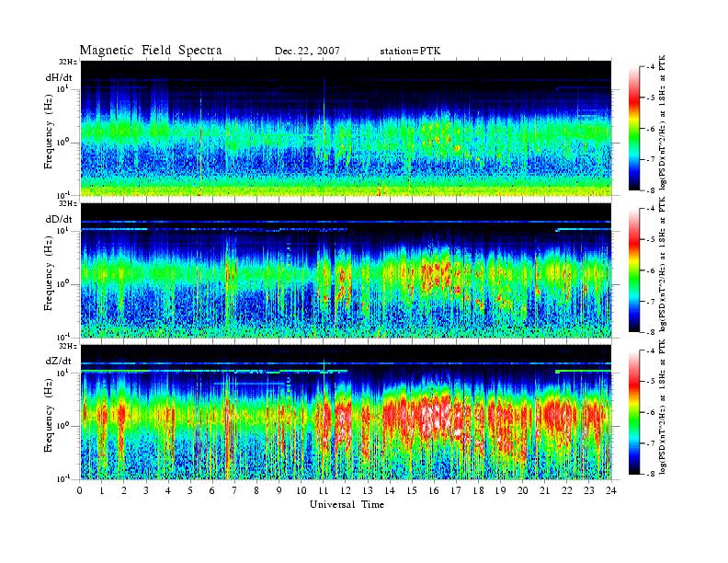Select the date text "Dec. 22, 2007"
The image size is (728, 563).
tap(307, 52)
